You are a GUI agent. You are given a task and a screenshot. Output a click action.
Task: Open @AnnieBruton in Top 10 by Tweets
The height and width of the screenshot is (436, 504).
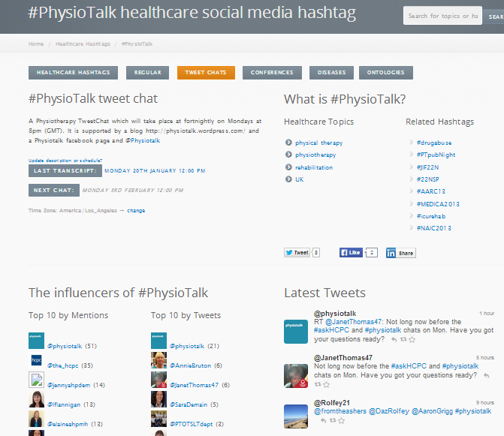tap(192, 365)
